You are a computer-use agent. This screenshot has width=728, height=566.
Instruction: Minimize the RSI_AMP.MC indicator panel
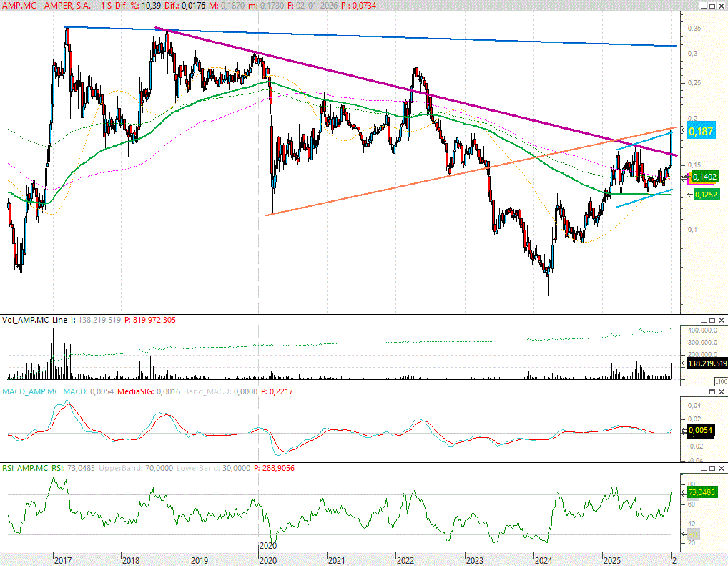704,469
